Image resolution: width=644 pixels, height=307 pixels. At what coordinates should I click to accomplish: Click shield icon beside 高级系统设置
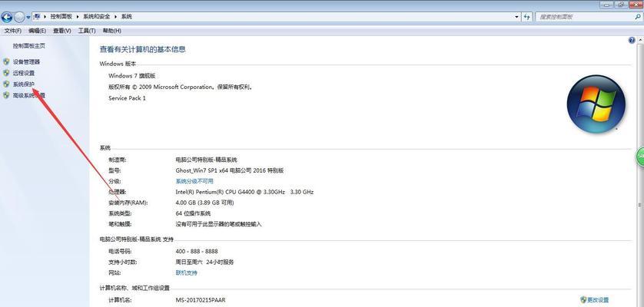tap(6, 95)
